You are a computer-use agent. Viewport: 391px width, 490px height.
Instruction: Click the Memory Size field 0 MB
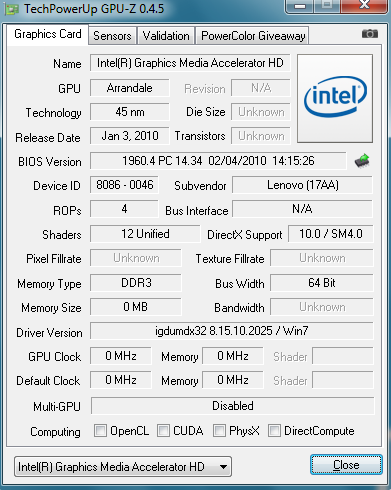point(136,307)
